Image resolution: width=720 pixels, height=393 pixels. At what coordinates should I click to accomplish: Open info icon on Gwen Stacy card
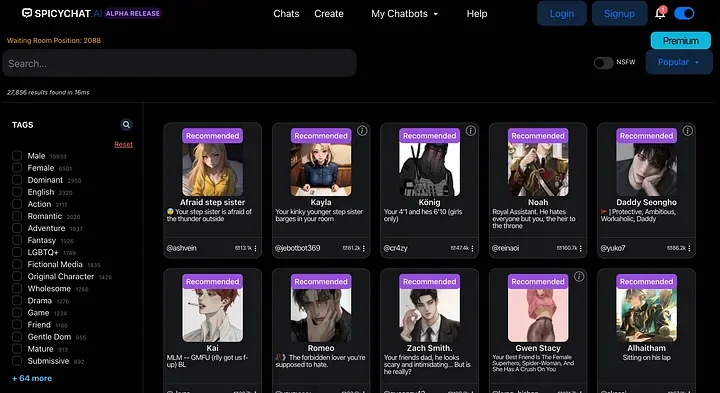point(579,276)
